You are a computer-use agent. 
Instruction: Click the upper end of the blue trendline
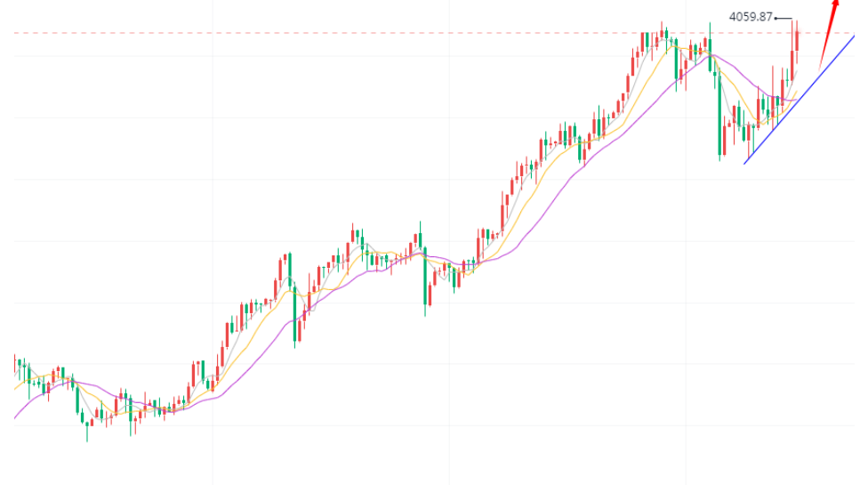tap(852, 35)
